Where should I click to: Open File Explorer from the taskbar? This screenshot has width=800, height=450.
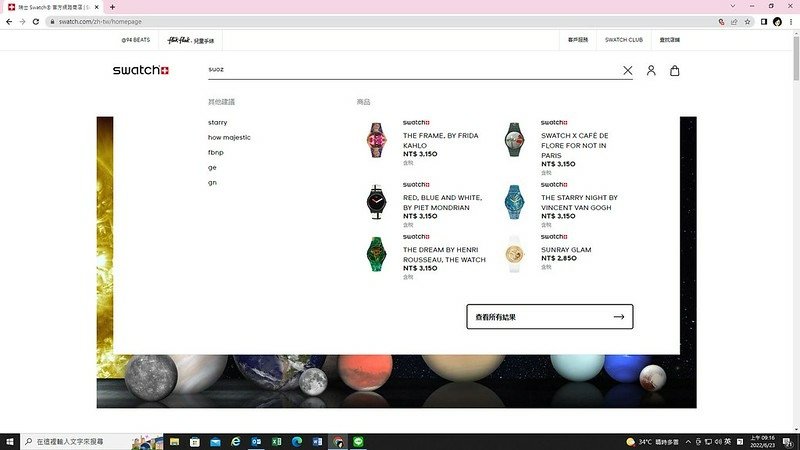(174, 442)
